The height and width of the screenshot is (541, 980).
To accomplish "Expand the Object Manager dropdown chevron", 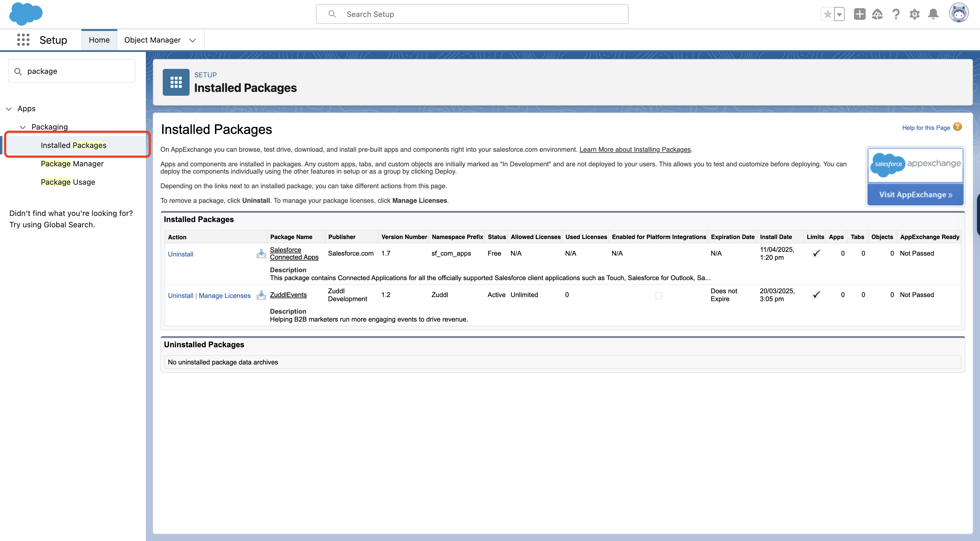I will coord(192,40).
